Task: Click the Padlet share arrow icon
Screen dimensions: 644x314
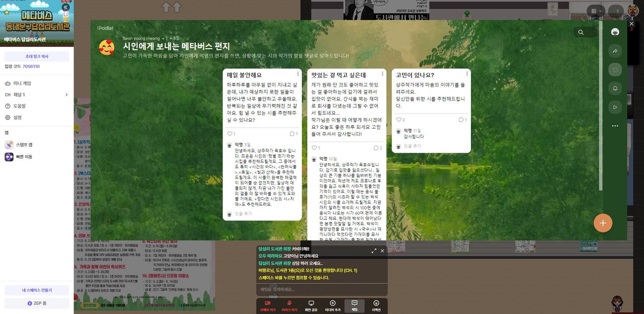Action: (x=614, y=51)
